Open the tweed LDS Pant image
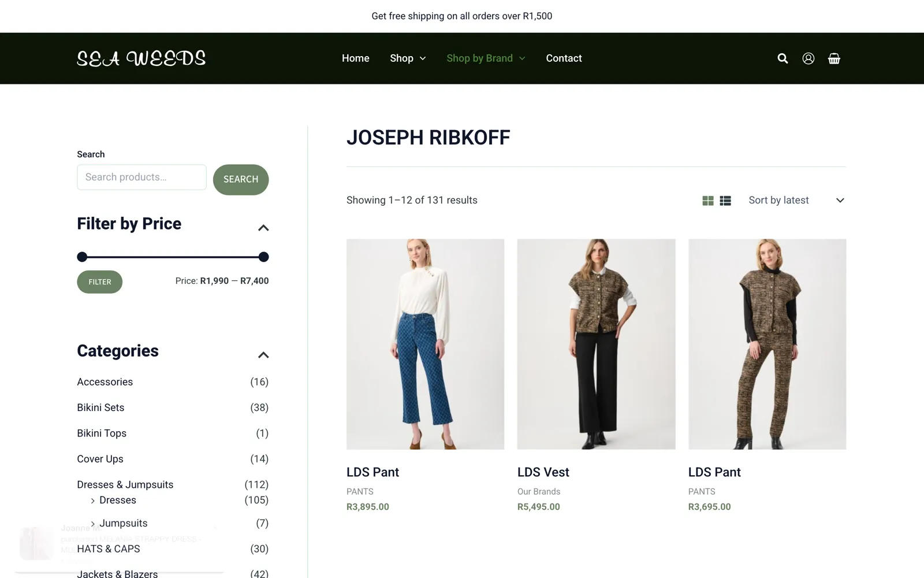The width and height of the screenshot is (924, 578). coord(767,344)
